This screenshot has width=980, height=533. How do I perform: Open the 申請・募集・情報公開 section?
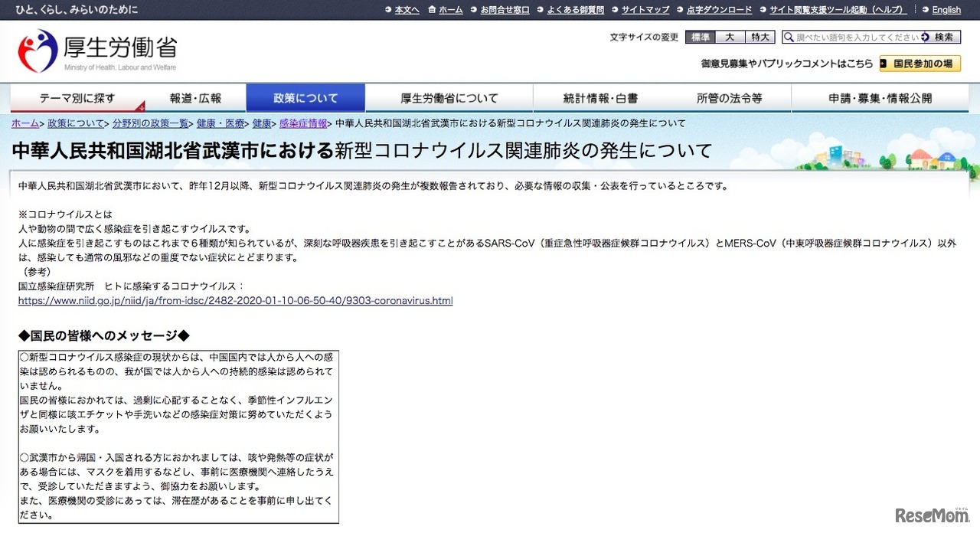click(x=880, y=97)
